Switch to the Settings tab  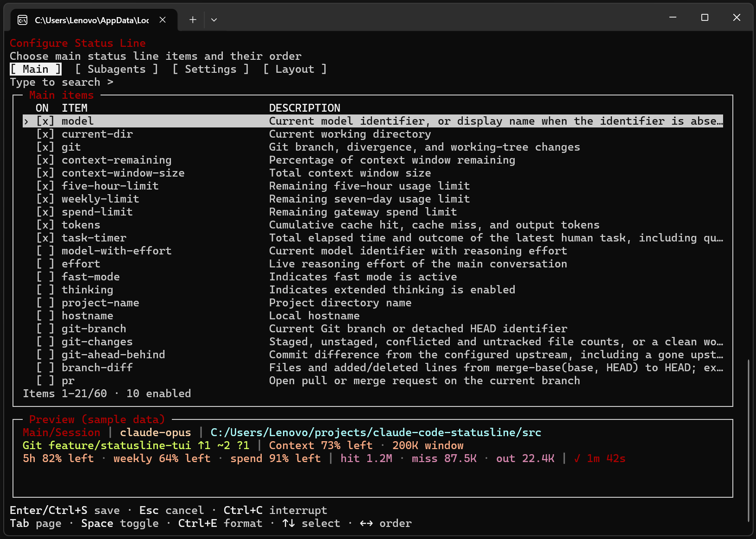coord(210,69)
